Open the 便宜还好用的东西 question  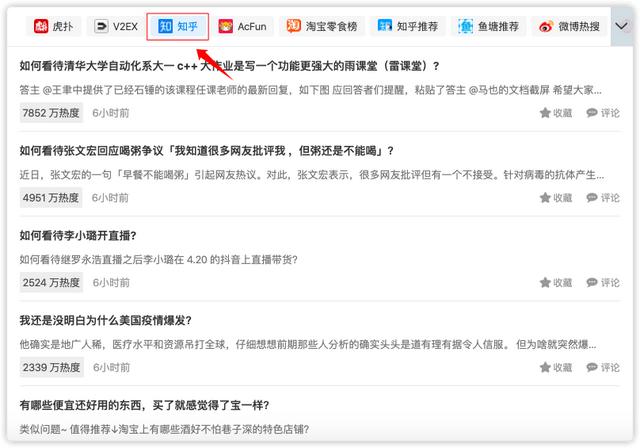[x=144, y=405]
